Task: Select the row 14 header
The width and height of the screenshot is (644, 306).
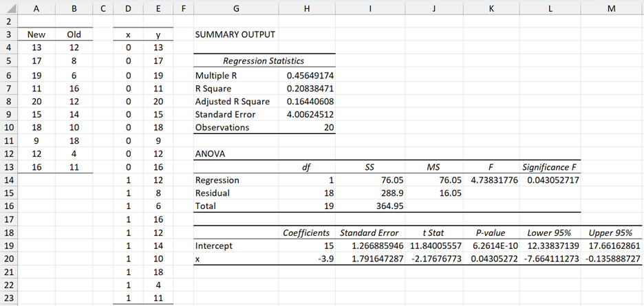Action: pyautogui.click(x=8, y=179)
